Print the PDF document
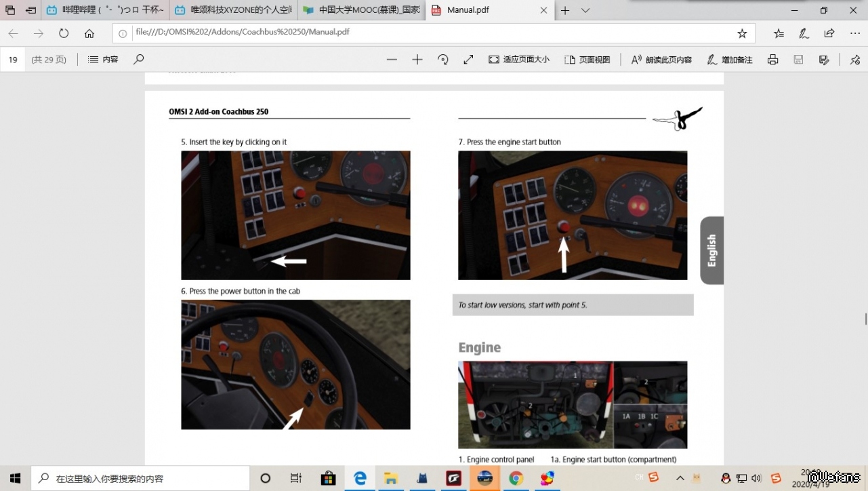This screenshot has width=868, height=491. pos(772,60)
